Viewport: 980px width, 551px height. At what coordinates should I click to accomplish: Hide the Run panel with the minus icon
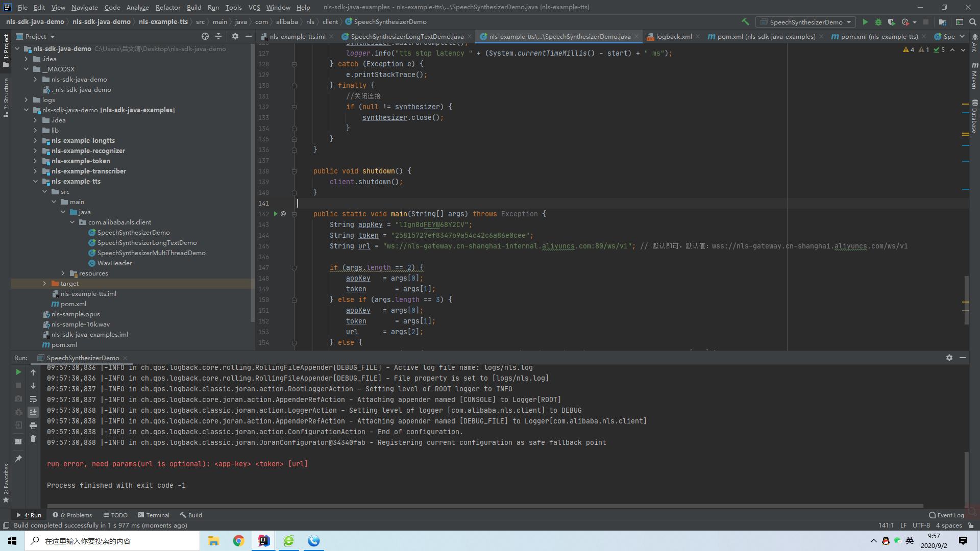click(x=963, y=358)
